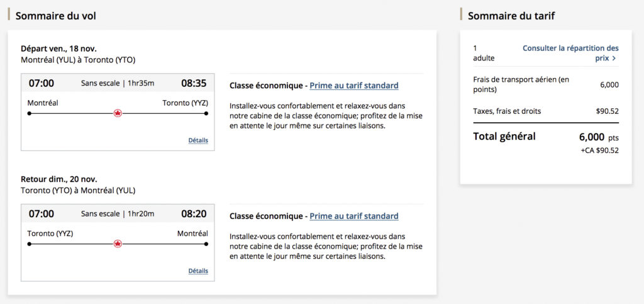Select the Sans escale 1hr35m duration label
This screenshot has width=644, height=304.
pyautogui.click(x=118, y=83)
